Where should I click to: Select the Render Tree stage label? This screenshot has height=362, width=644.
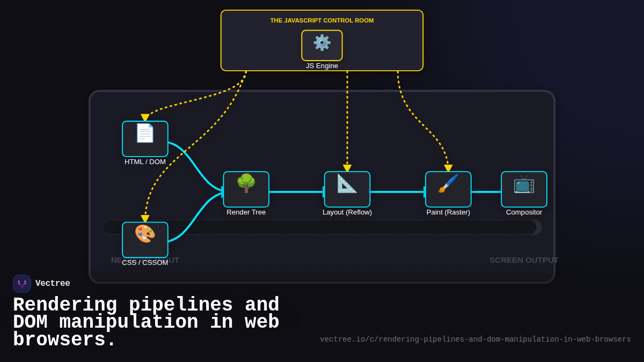[x=246, y=212]
